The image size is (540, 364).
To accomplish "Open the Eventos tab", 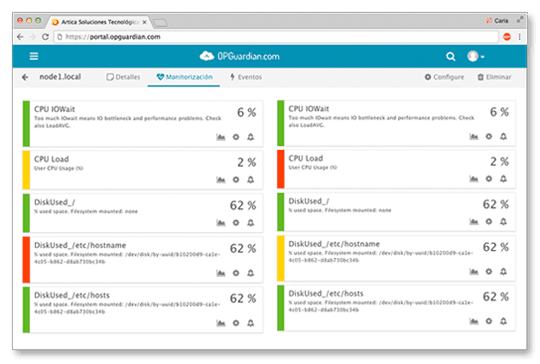I will coord(246,77).
